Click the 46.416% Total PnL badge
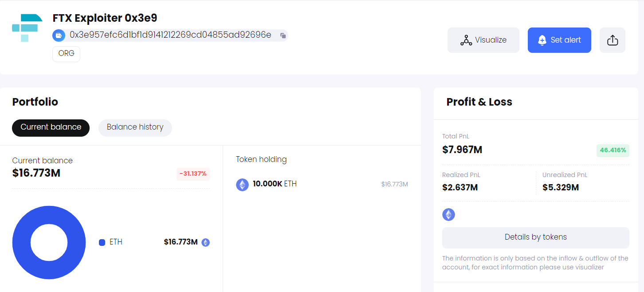644x292 pixels. pyautogui.click(x=613, y=150)
